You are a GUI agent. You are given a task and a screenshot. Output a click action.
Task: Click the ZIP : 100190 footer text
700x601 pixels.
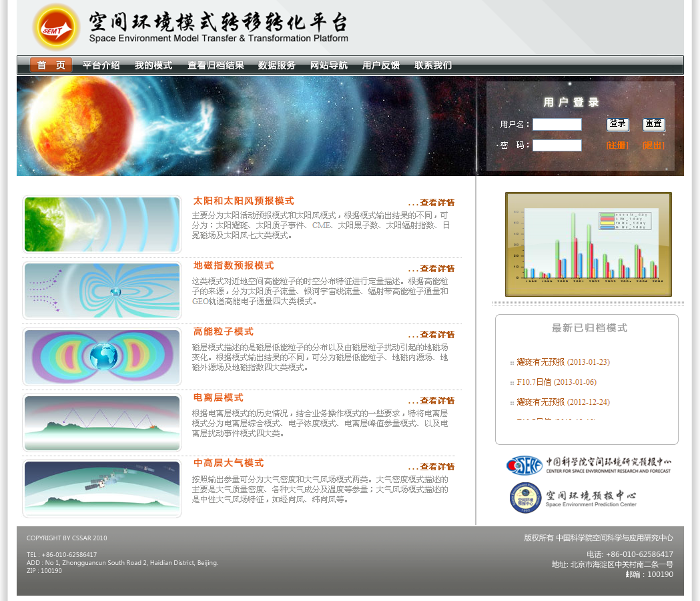pos(44,571)
